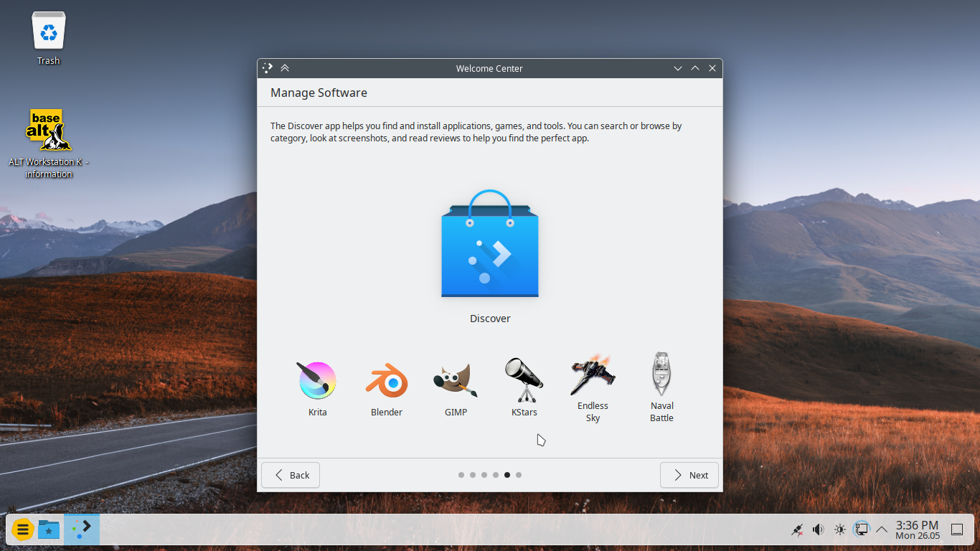Expand the hidden system tray icons arrow
980x551 pixels.
pyautogui.click(x=882, y=529)
